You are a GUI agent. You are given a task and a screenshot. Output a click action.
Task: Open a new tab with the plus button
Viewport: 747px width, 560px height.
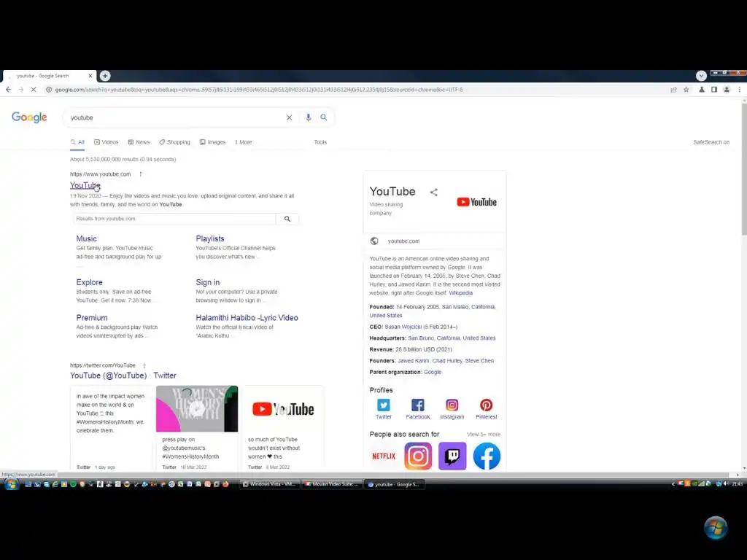105,76
